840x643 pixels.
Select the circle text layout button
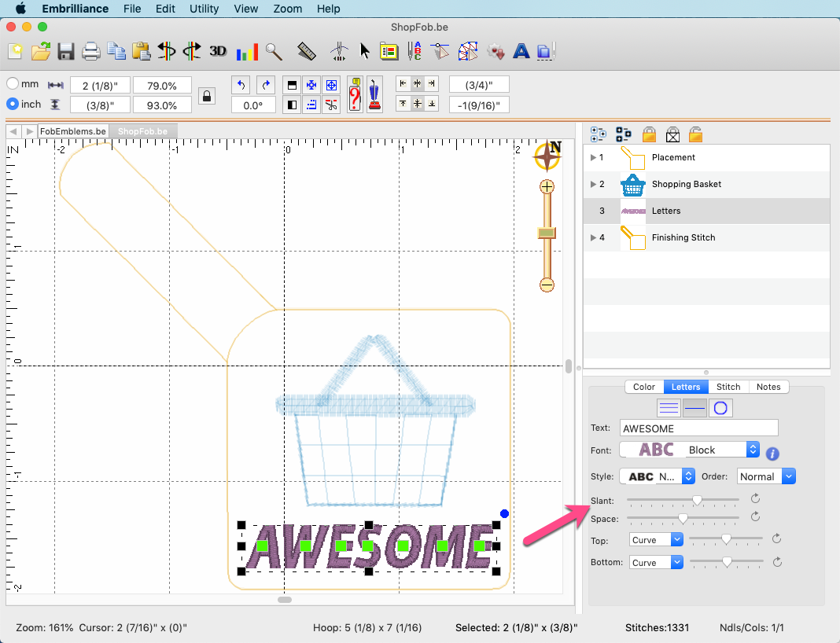pos(721,407)
